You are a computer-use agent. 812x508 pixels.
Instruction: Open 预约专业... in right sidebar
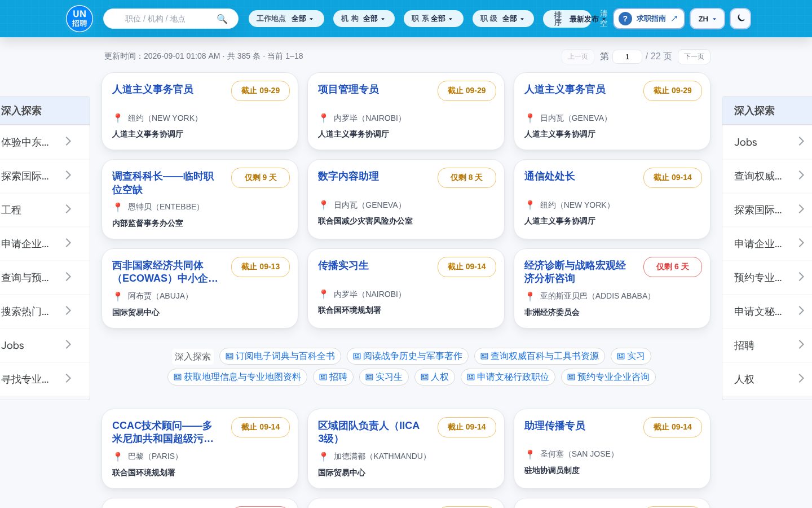[x=767, y=277]
